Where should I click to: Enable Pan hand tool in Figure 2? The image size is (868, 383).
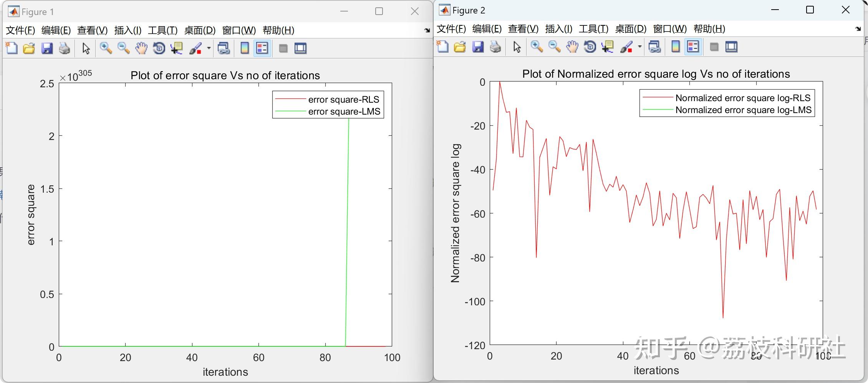(572, 47)
